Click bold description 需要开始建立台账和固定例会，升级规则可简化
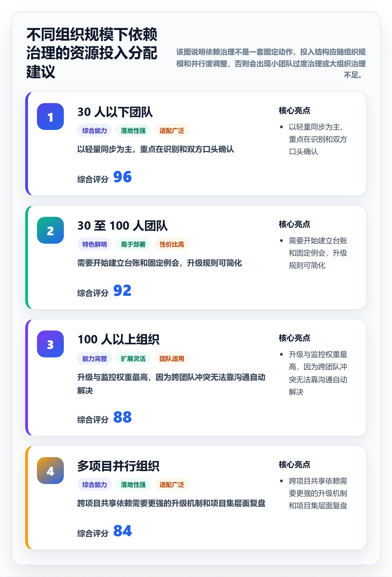This screenshot has width=392, height=577. [x=160, y=263]
